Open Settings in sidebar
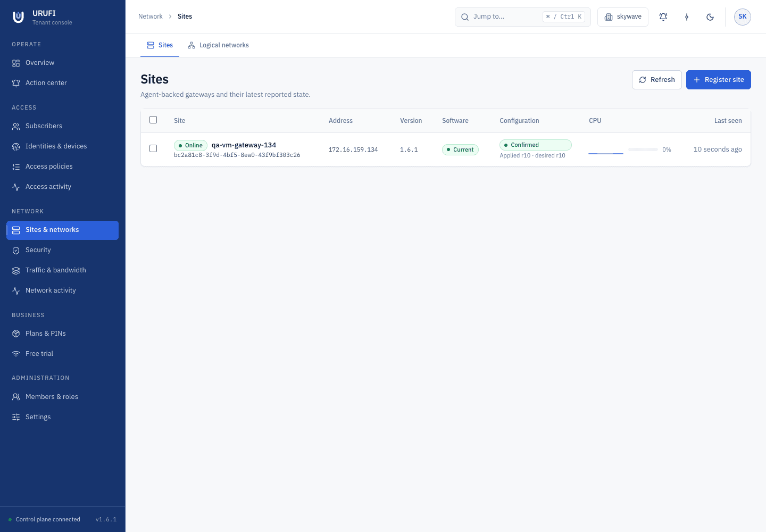The width and height of the screenshot is (766, 532). [62, 417]
